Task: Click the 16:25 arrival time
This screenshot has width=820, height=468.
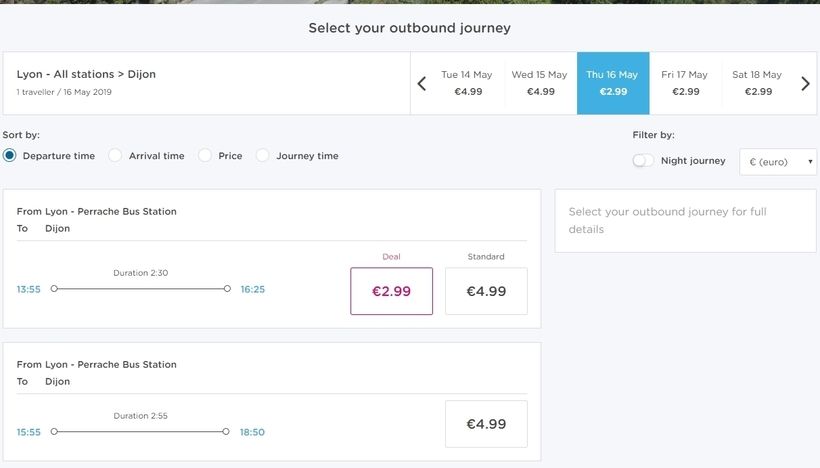Action: 253,289
